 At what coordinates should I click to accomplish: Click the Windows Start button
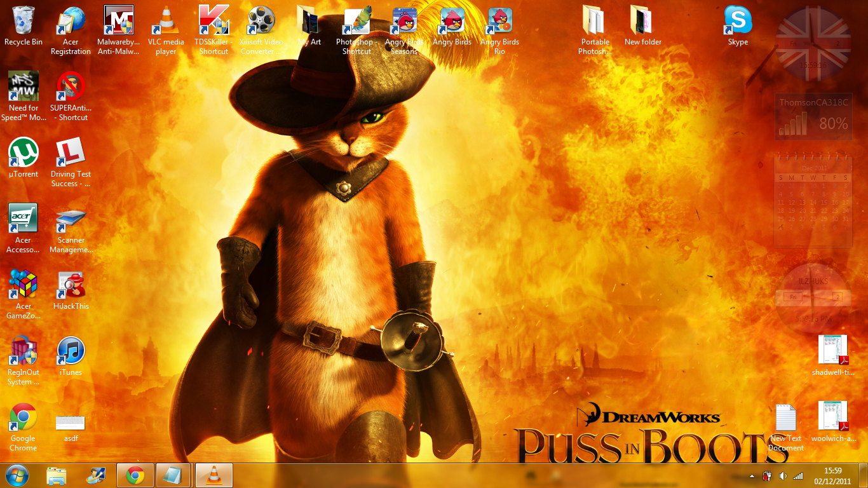17,475
